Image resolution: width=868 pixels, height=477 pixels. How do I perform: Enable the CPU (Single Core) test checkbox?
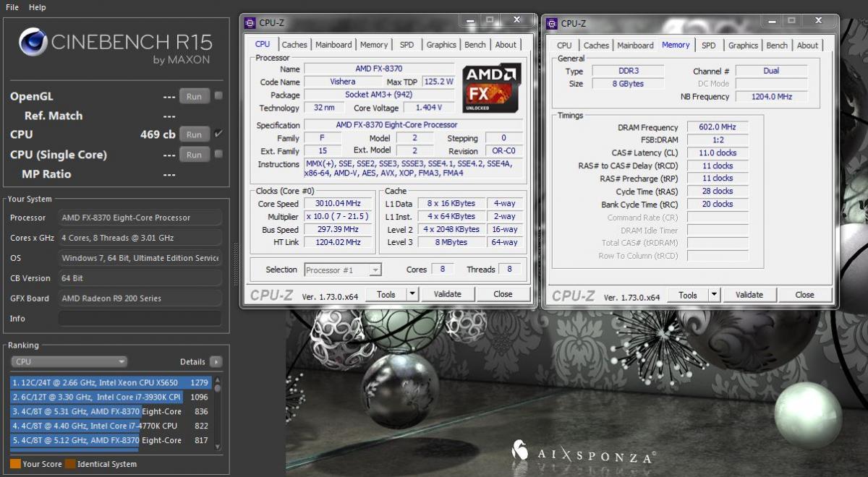pos(218,154)
